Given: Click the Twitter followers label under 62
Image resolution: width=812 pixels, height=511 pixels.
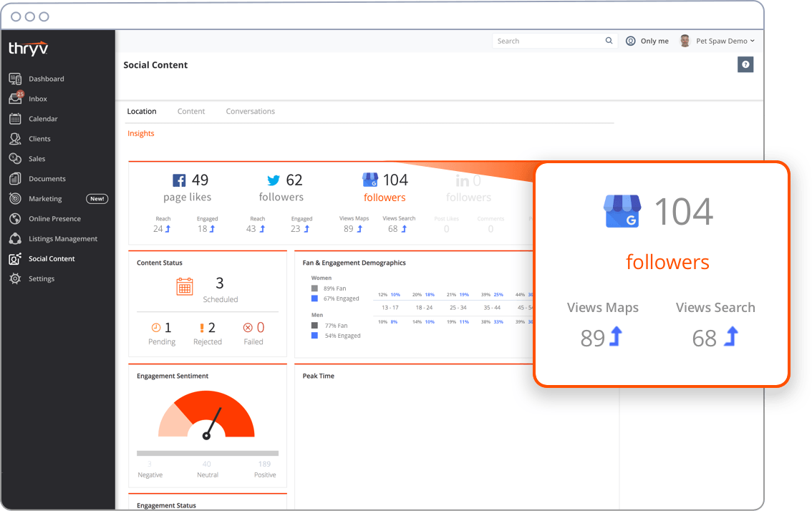Looking at the screenshot, I should pos(281,197).
